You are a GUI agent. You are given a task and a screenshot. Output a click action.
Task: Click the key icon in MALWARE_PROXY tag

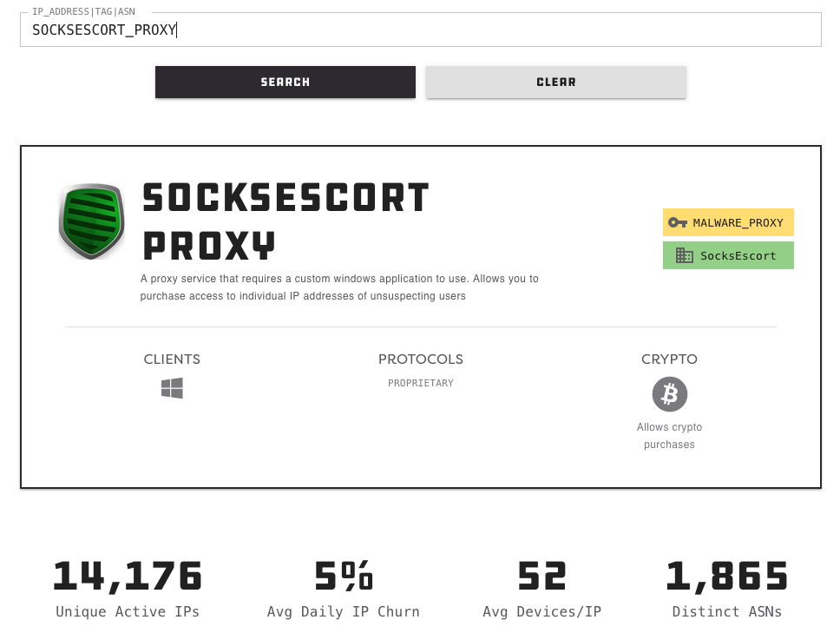point(678,223)
